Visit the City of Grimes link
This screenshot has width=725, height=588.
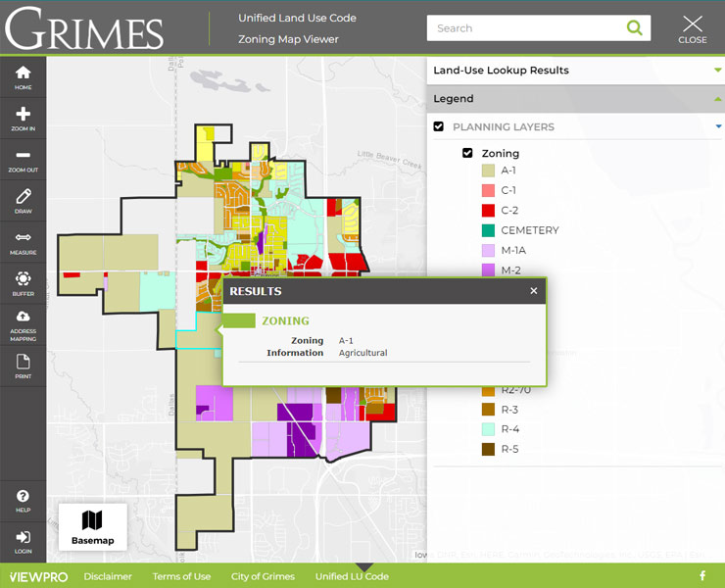click(263, 576)
